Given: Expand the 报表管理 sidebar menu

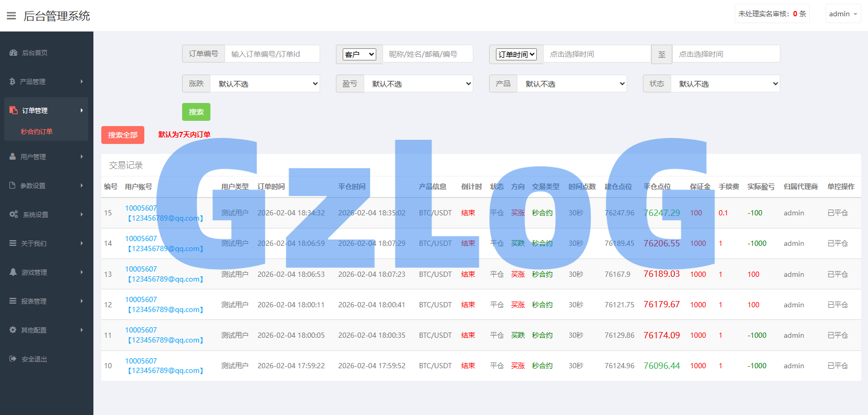Looking at the screenshot, I should coord(46,301).
